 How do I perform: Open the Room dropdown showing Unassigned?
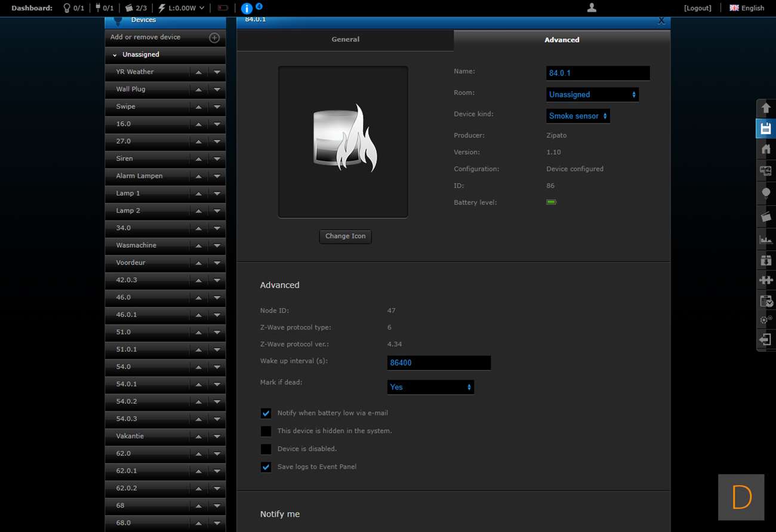pyautogui.click(x=592, y=94)
